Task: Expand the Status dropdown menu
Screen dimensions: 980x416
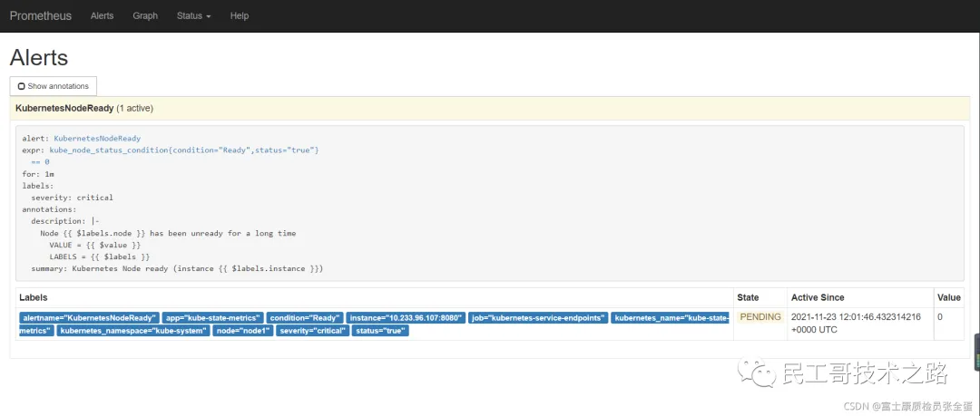Action: [x=194, y=15]
